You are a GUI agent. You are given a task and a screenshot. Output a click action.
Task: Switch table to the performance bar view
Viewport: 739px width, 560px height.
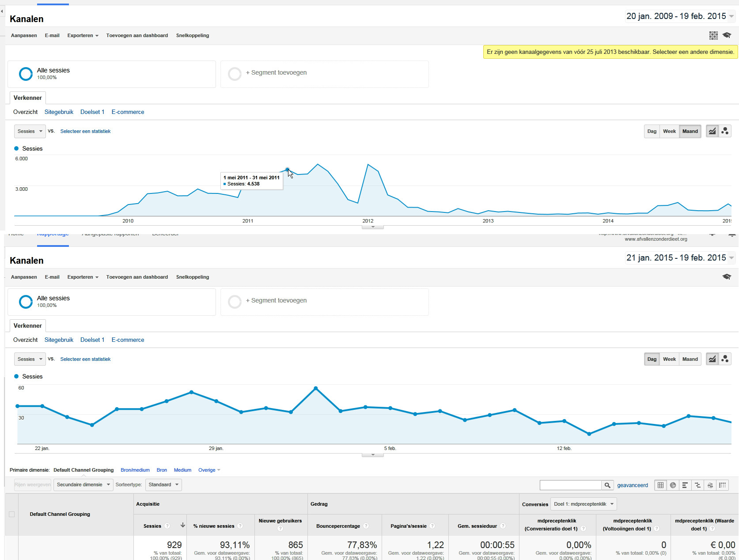point(685,485)
